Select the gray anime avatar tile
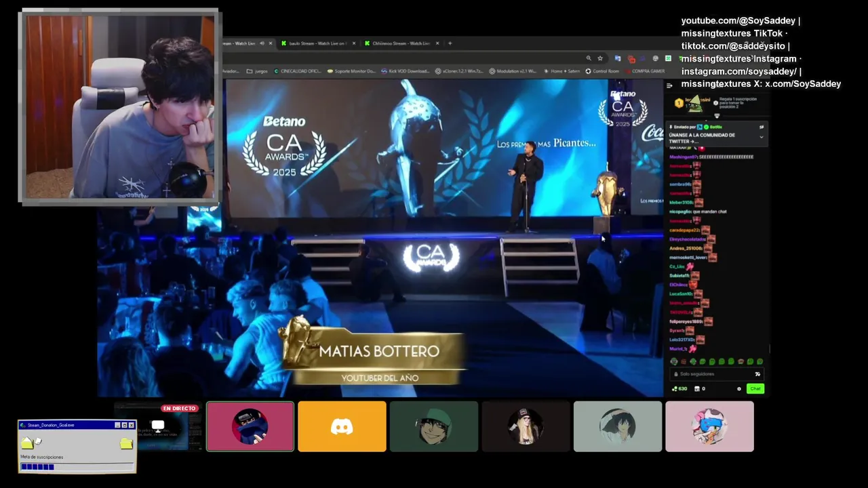The height and width of the screenshot is (488, 868). [618, 426]
